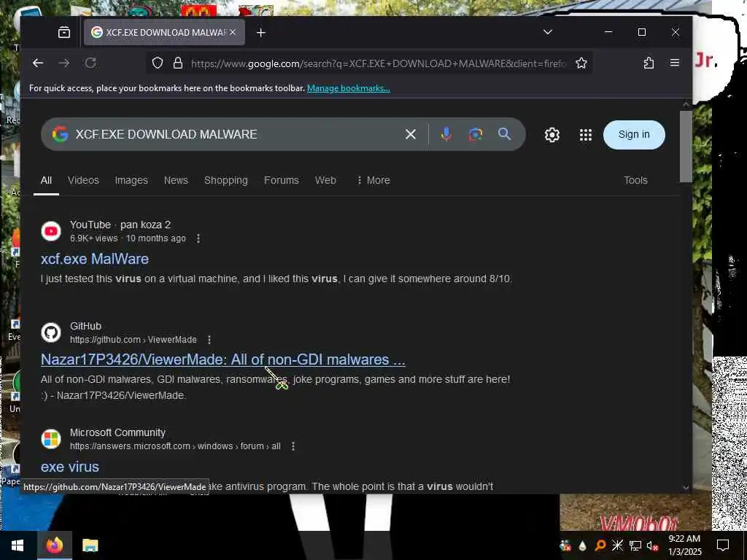This screenshot has width=747, height=560.
Task: Open more options for GitHub result
Action: [209, 340]
